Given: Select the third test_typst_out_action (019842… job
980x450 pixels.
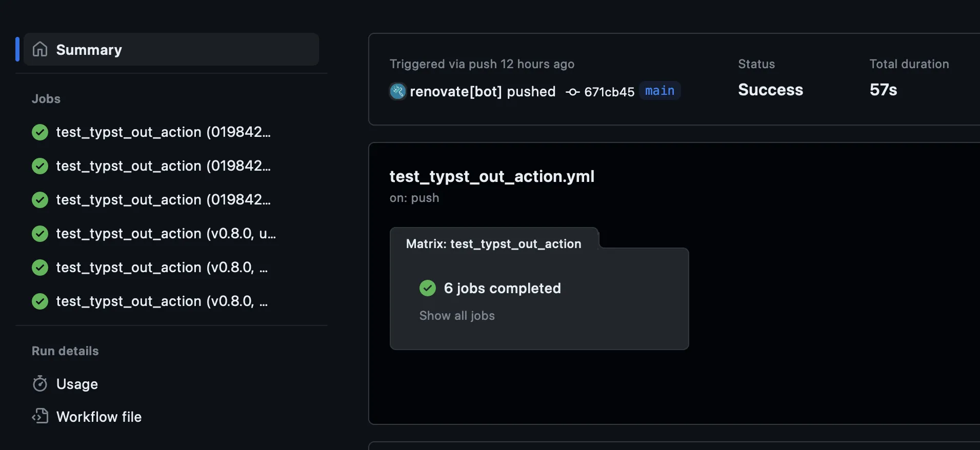Looking at the screenshot, I should tap(163, 200).
